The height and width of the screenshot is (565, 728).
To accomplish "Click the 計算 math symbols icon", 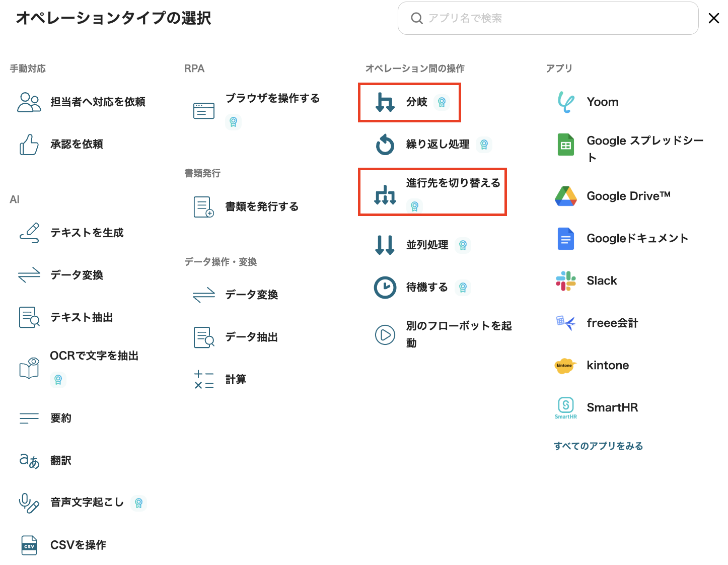I will [204, 380].
